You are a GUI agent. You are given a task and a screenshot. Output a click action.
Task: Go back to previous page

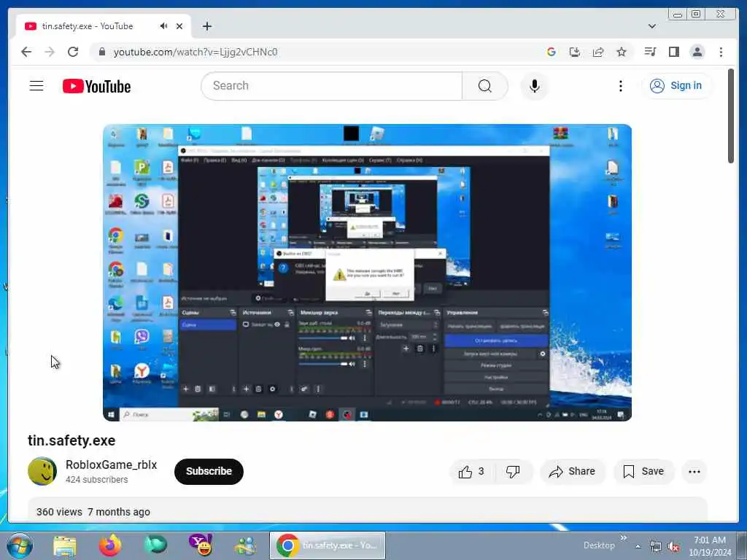click(x=26, y=52)
